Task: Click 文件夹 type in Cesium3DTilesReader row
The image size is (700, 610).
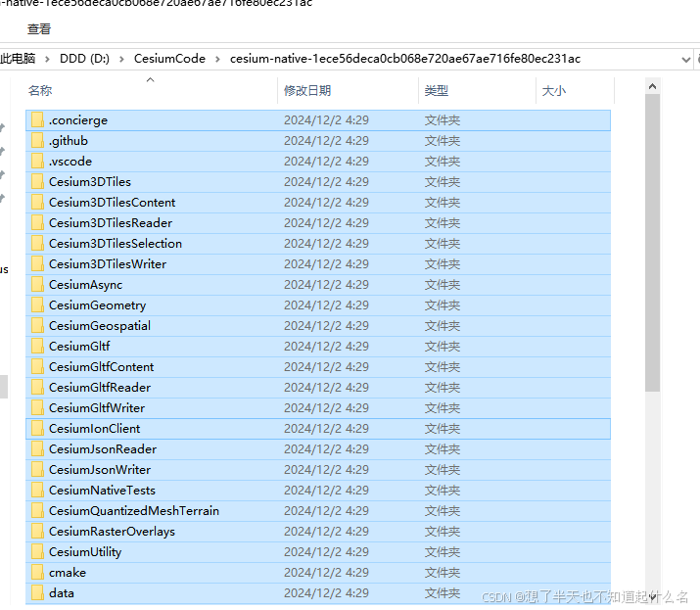Action: pyautogui.click(x=442, y=223)
